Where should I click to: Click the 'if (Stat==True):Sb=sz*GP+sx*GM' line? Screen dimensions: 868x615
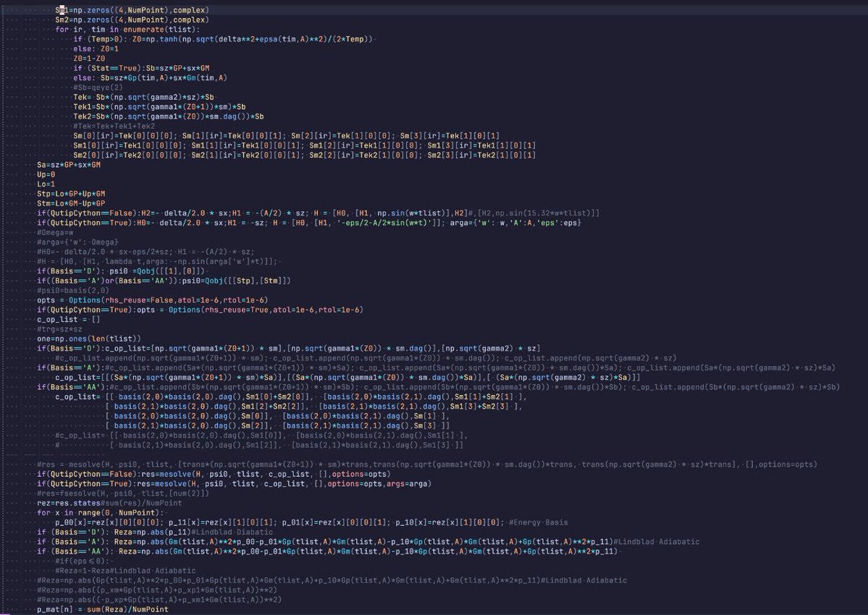tap(141, 68)
